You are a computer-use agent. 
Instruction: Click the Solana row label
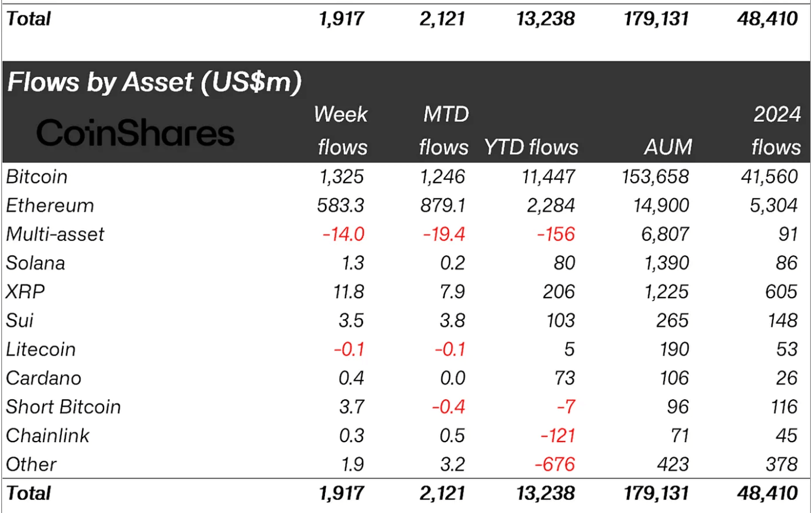[35, 262]
